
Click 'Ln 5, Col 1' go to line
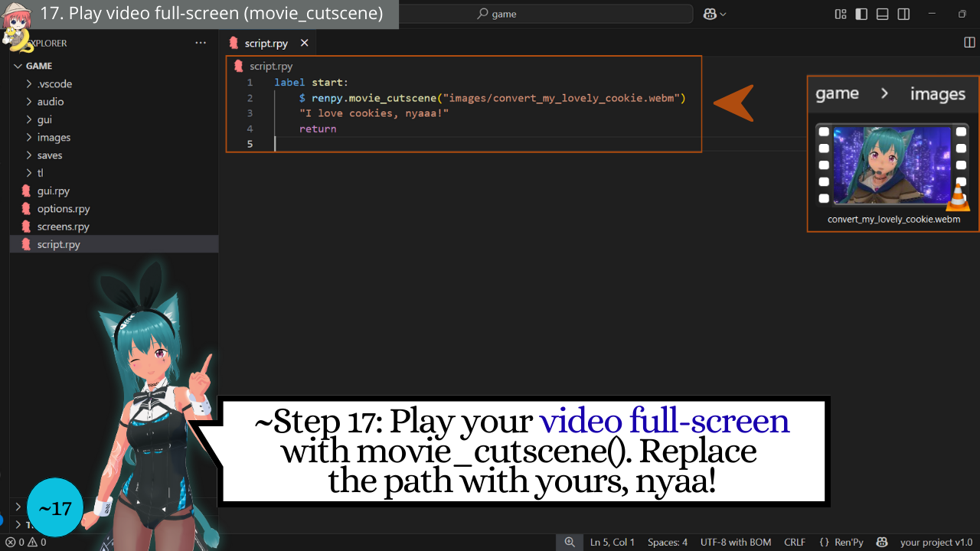tap(612, 543)
